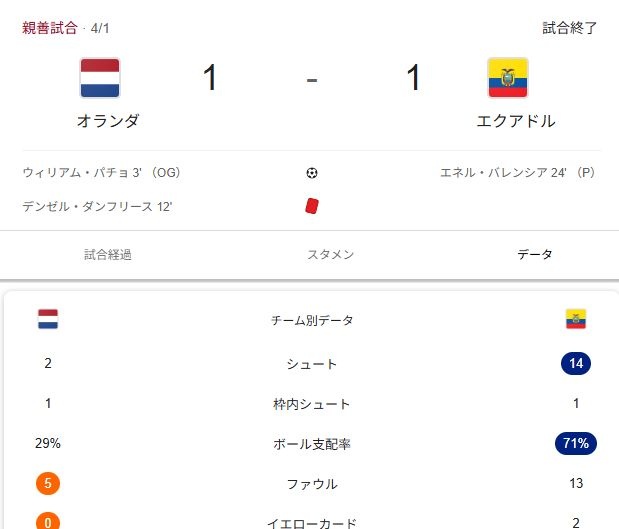Click the large Netherlands flag icon
Image resolution: width=619 pixels, height=529 pixels.
tap(100, 78)
